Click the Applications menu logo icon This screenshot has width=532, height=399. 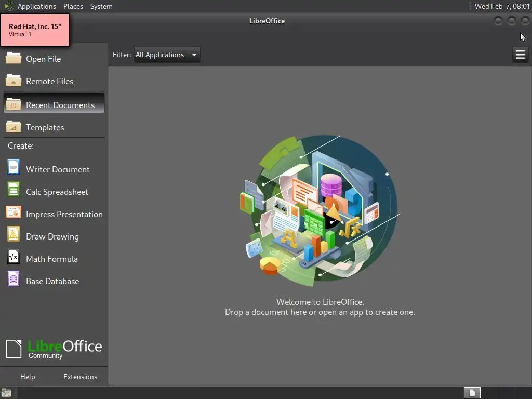(8, 6)
